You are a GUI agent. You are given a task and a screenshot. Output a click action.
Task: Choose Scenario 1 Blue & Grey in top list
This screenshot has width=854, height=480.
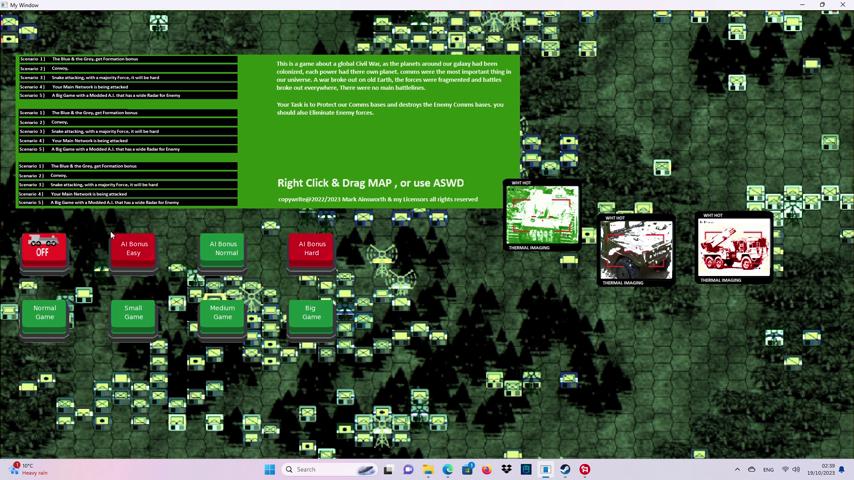(128, 59)
